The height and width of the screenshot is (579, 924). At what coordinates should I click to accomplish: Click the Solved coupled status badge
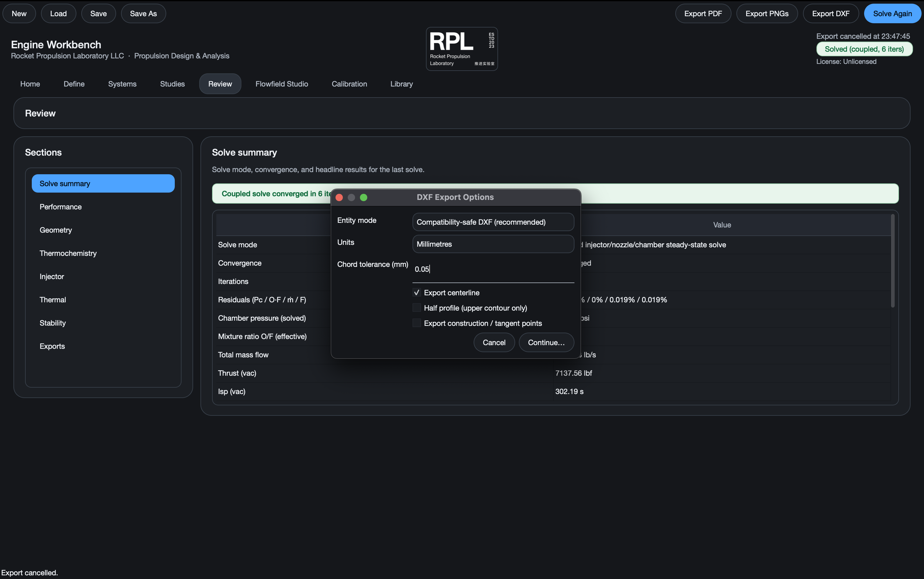tap(864, 49)
